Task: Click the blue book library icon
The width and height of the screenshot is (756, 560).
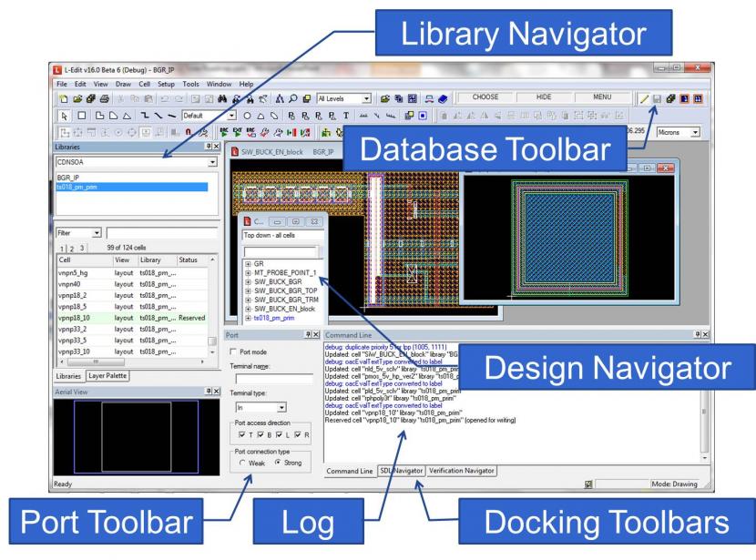Action: point(443,98)
